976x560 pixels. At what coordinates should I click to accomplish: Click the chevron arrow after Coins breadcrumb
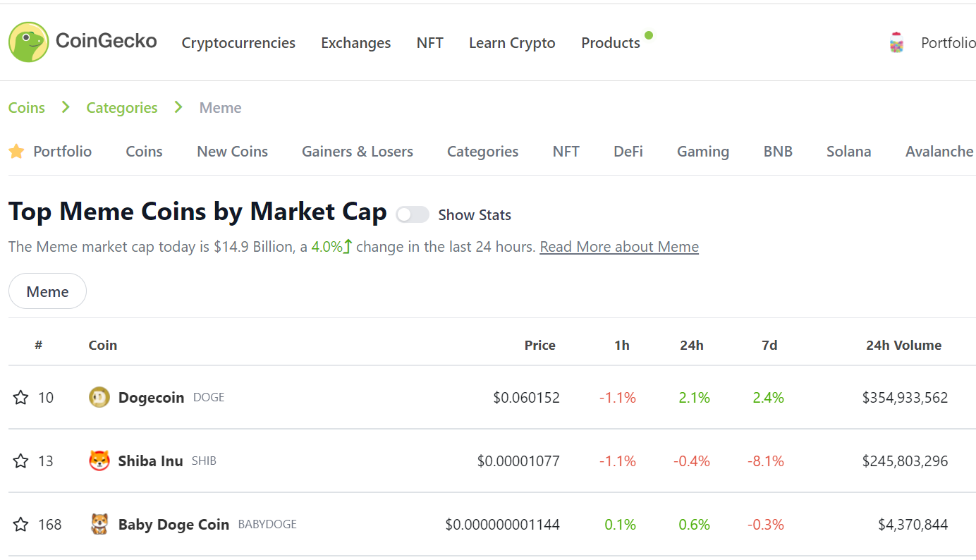point(66,107)
